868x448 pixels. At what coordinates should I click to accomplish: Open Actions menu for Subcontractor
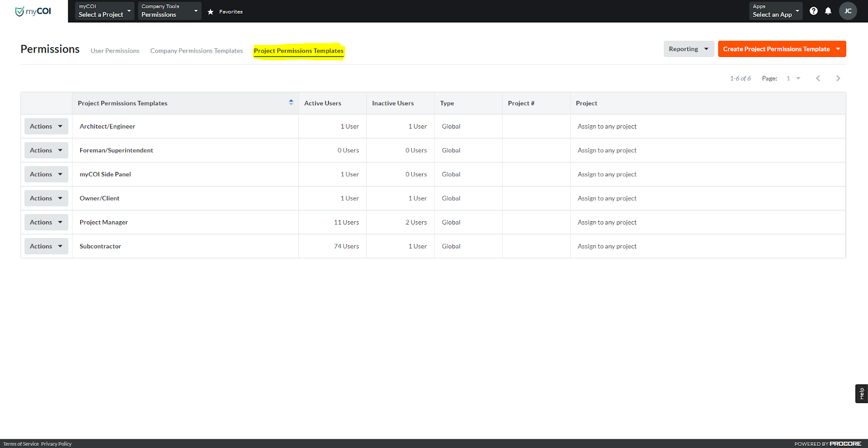point(46,246)
